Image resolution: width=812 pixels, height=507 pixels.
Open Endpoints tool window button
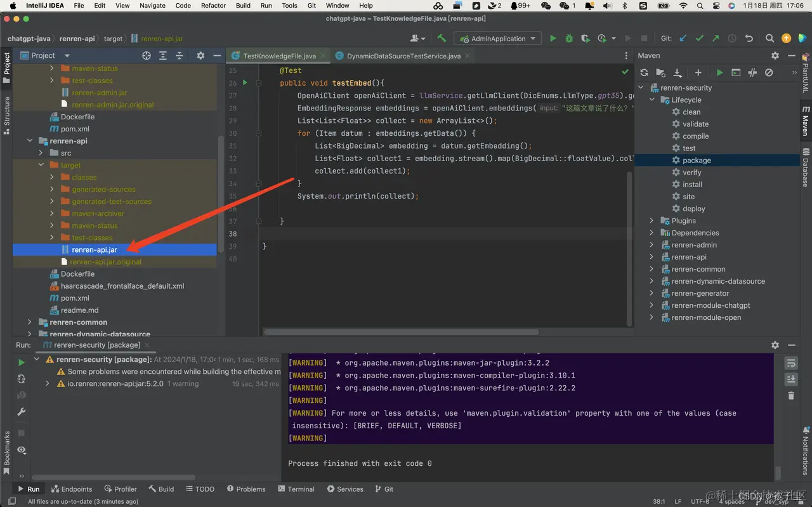click(72, 489)
